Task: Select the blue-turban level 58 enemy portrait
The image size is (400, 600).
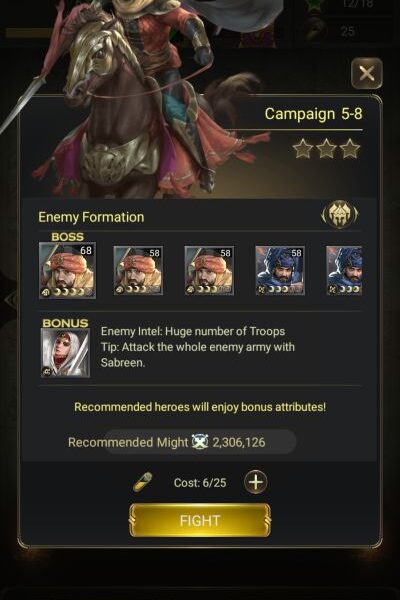Action: [280, 270]
